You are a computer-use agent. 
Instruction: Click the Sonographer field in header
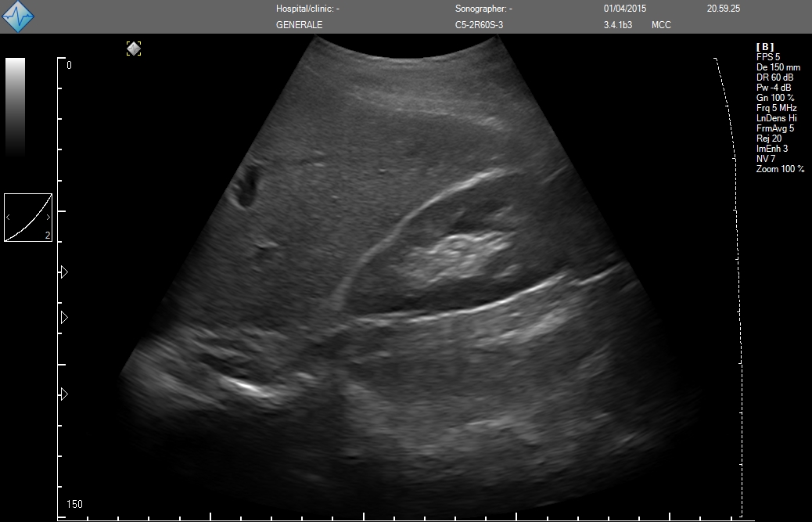pyautogui.click(x=483, y=9)
